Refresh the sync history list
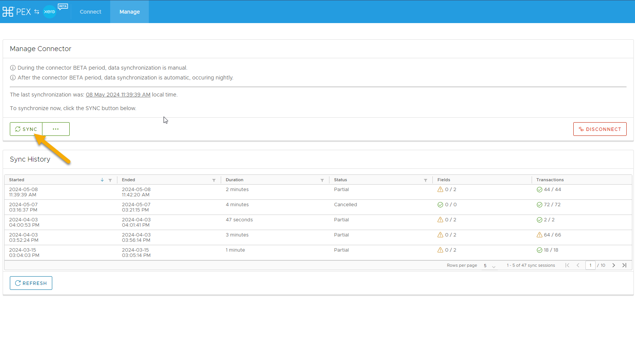Viewport: 635px width, 364px height. [31, 283]
